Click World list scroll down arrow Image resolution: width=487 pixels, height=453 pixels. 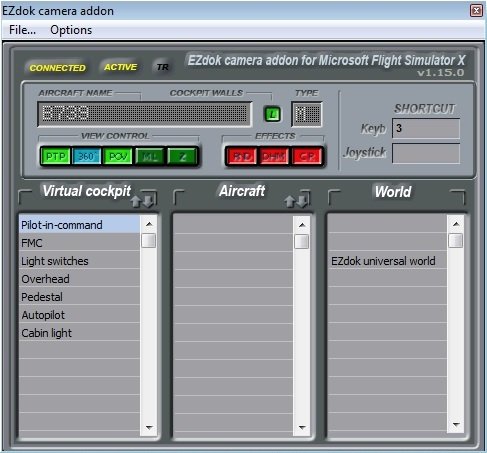point(456,424)
